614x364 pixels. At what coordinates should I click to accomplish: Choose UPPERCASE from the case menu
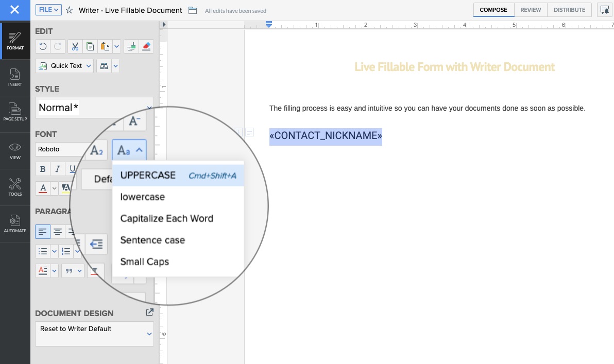178,176
